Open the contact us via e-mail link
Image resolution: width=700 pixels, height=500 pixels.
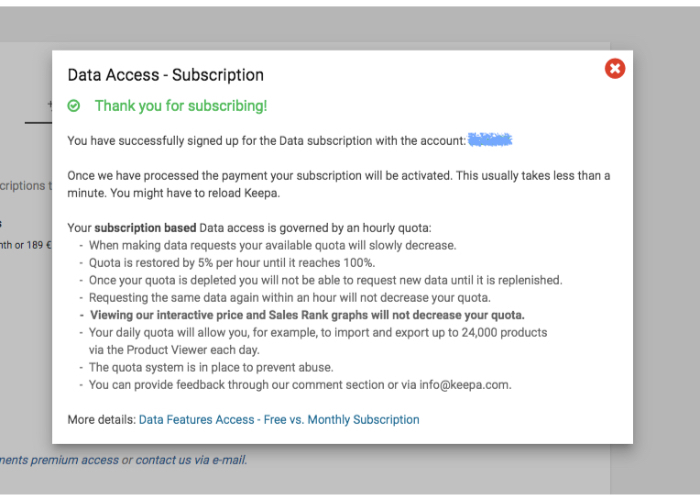click(x=191, y=460)
